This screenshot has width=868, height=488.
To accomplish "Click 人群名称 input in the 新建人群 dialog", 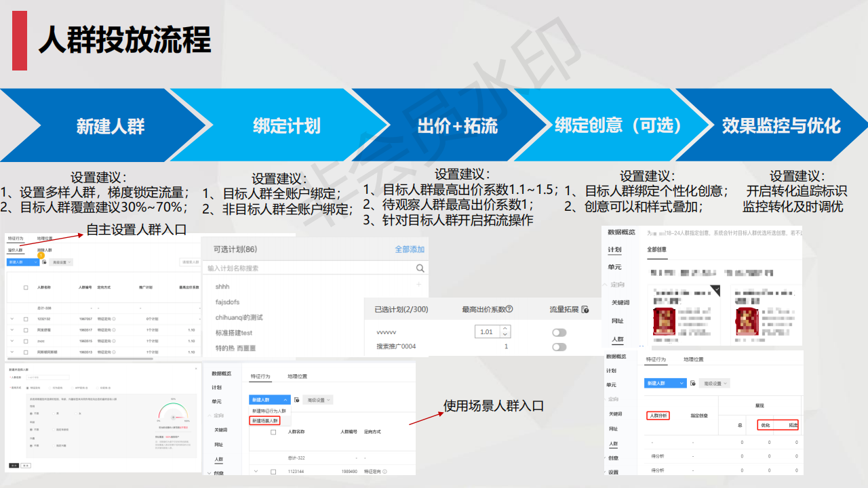I will coord(47,378).
